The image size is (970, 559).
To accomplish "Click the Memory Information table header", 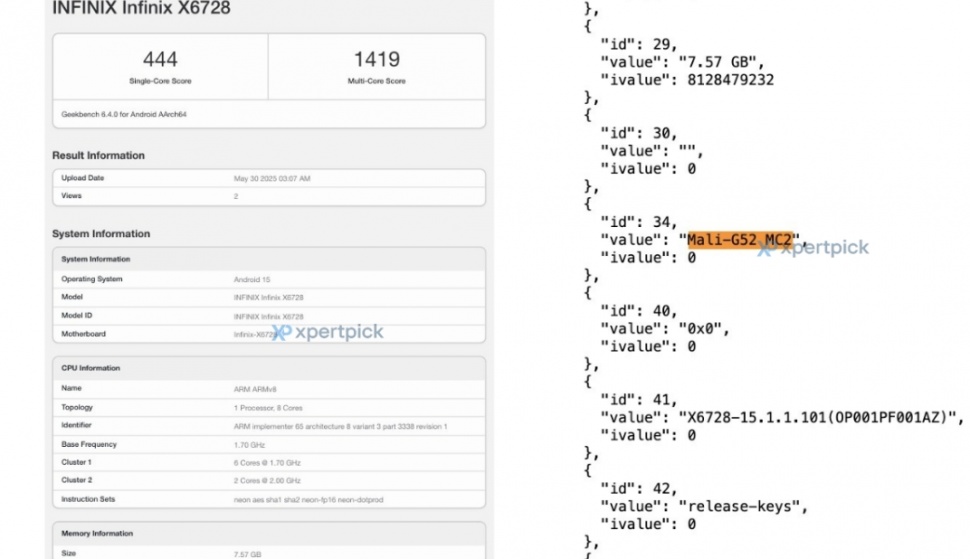I will pyautogui.click(x=97, y=534).
